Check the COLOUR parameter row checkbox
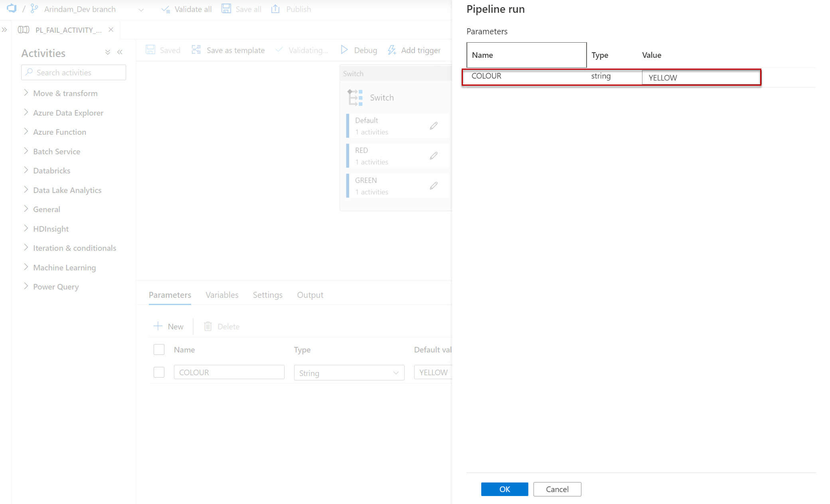Screen dimensions: 830x504 click(x=159, y=372)
